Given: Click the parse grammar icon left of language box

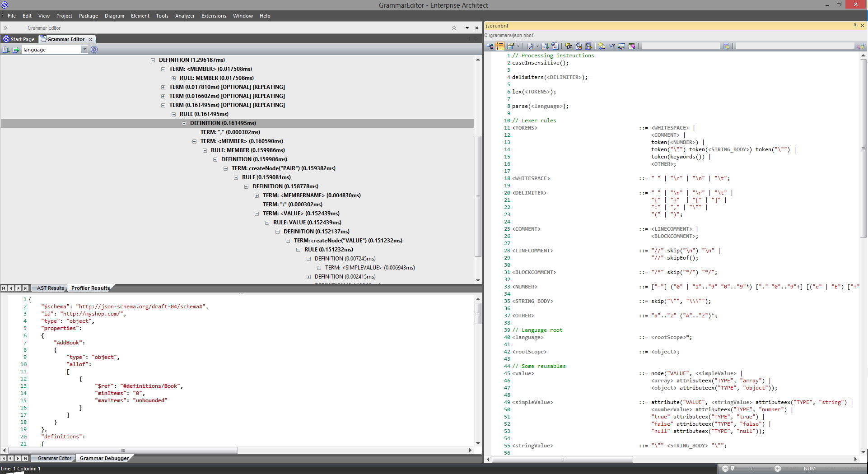Looking at the screenshot, I should pos(16,50).
